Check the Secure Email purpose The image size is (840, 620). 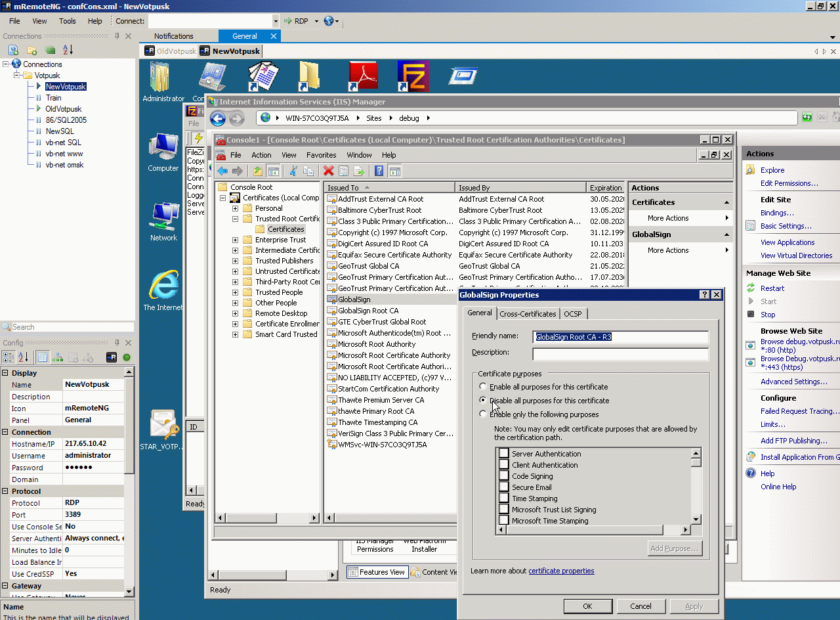(504, 487)
